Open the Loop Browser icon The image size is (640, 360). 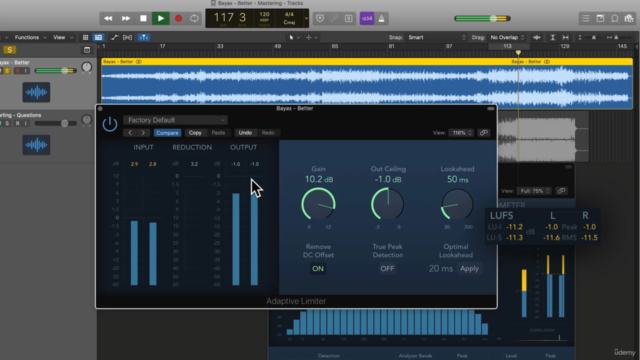[x=614, y=18]
